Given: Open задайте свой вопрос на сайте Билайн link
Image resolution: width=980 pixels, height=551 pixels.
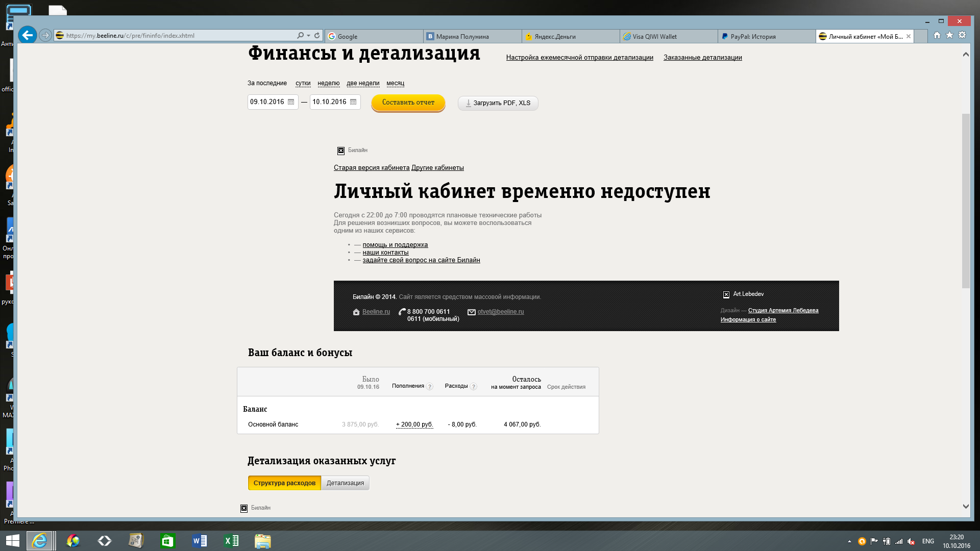Looking at the screenshot, I should click(x=421, y=260).
